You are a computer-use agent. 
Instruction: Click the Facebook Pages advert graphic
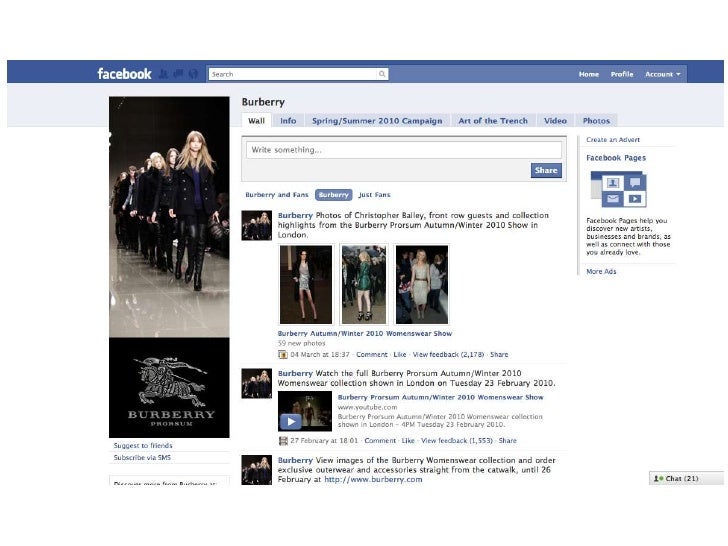click(618, 189)
